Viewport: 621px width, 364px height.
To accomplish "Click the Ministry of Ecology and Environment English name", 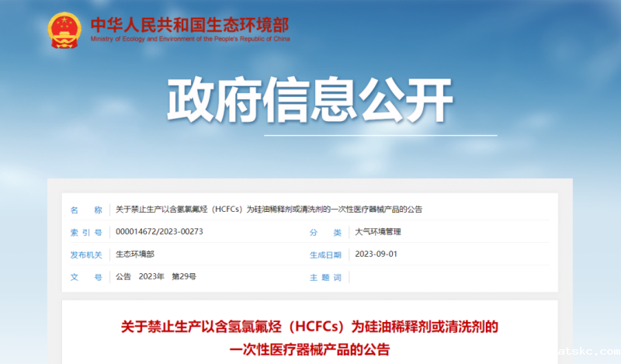I will pyautogui.click(x=189, y=39).
